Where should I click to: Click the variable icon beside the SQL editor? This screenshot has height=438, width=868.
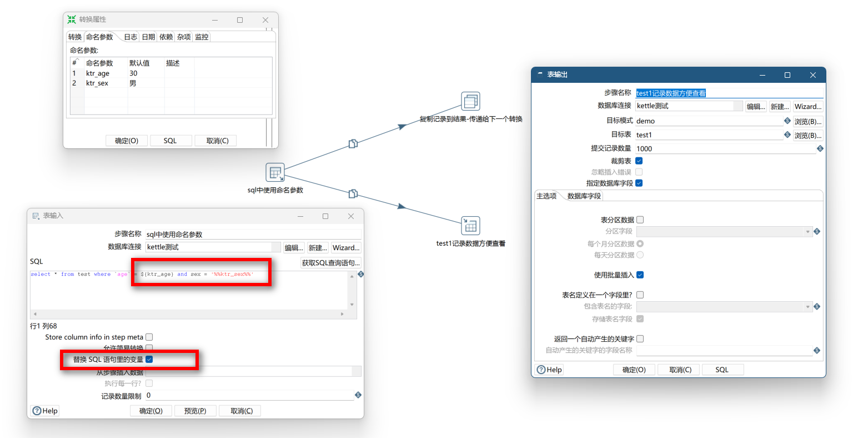[360, 273]
